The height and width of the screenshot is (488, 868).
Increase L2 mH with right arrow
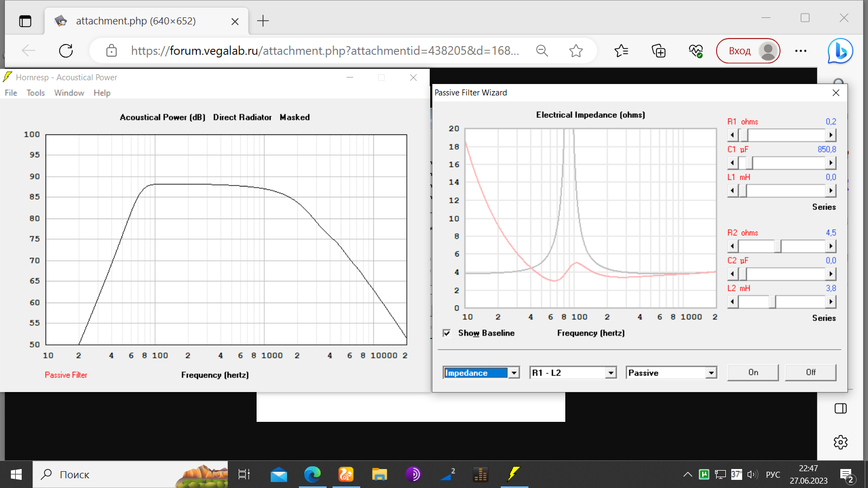pyautogui.click(x=831, y=301)
